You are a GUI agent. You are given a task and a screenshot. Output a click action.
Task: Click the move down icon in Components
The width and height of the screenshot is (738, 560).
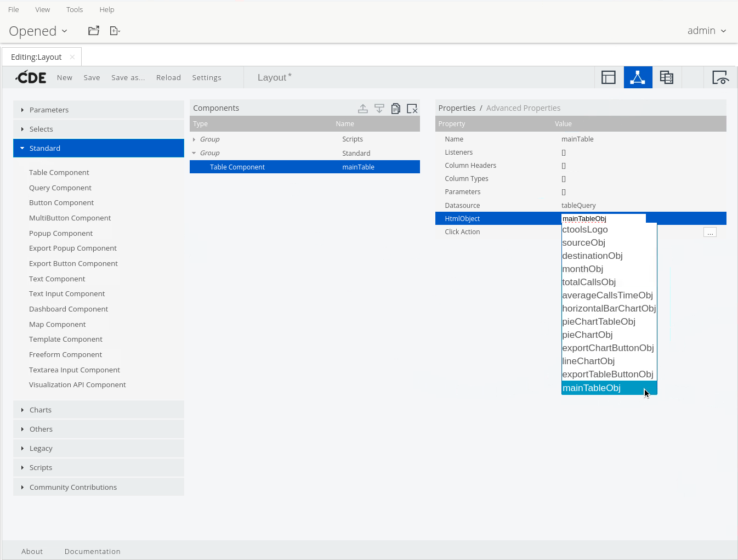[379, 109]
